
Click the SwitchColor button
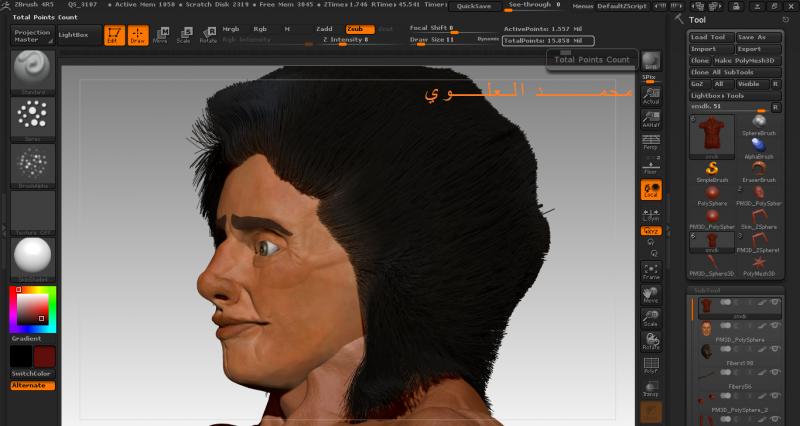point(33,374)
